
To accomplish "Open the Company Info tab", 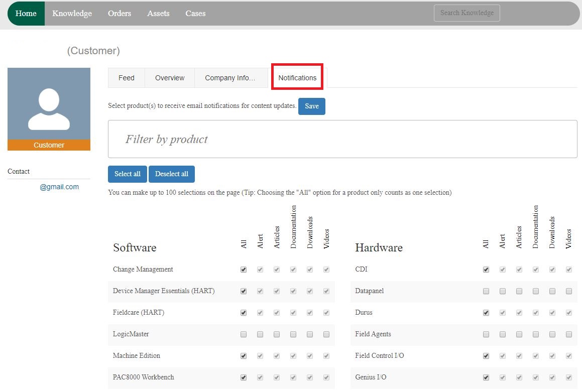I will pyautogui.click(x=230, y=78).
